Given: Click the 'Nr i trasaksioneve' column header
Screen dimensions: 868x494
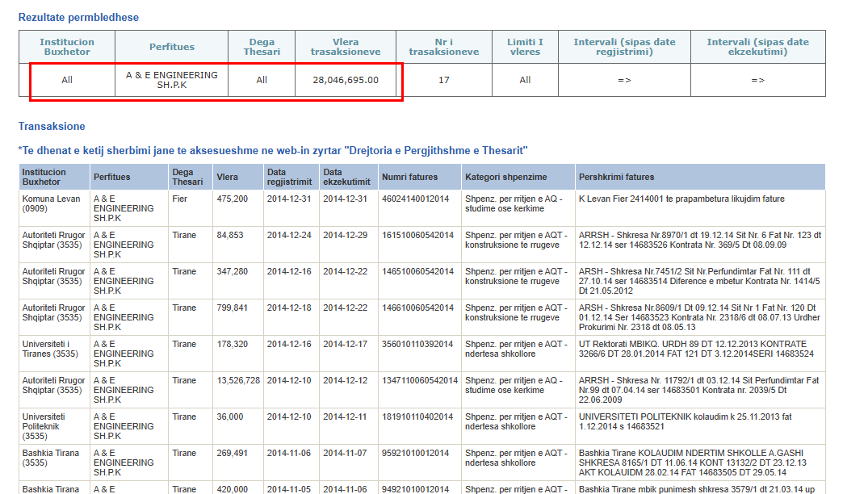Looking at the screenshot, I should [443, 47].
